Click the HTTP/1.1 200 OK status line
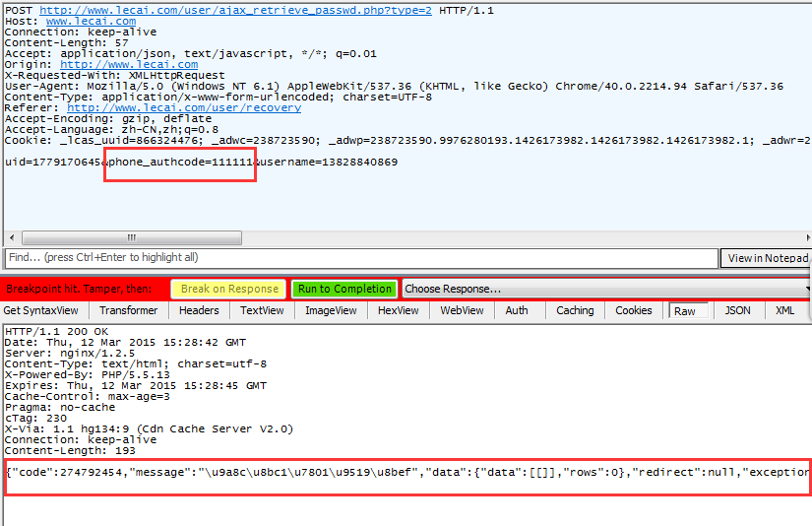Image resolution: width=812 pixels, height=526 pixels. pyautogui.click(x=57, y=332)
